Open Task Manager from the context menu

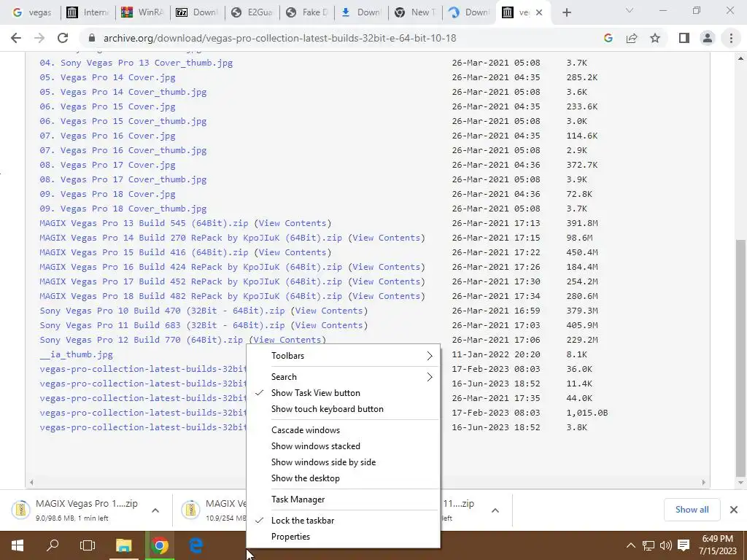tap(343, 499)
